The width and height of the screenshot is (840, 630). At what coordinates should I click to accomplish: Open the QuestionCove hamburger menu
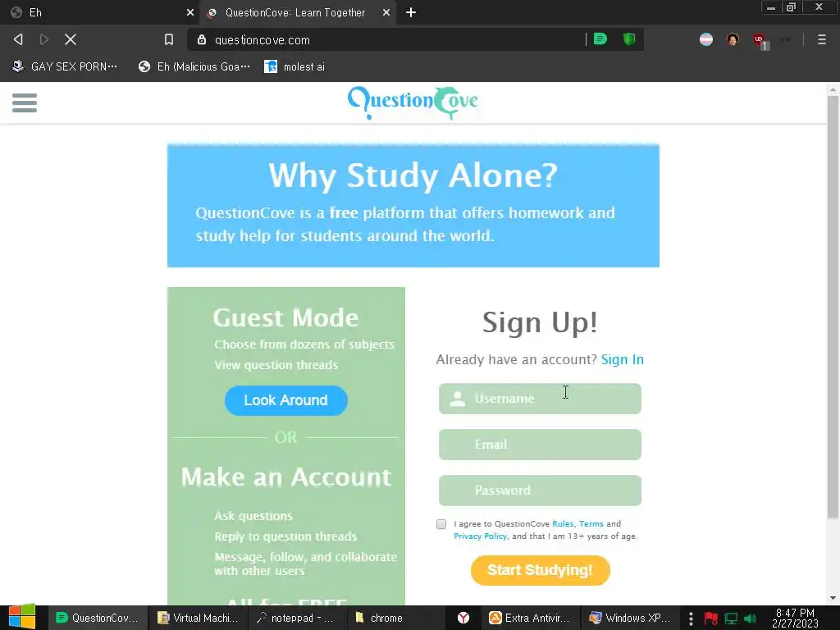tap(25, 103)
